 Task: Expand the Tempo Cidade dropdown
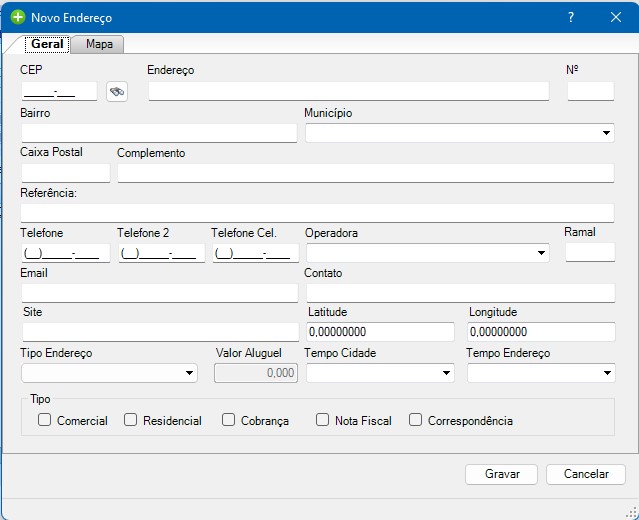(x=446, y=373)
